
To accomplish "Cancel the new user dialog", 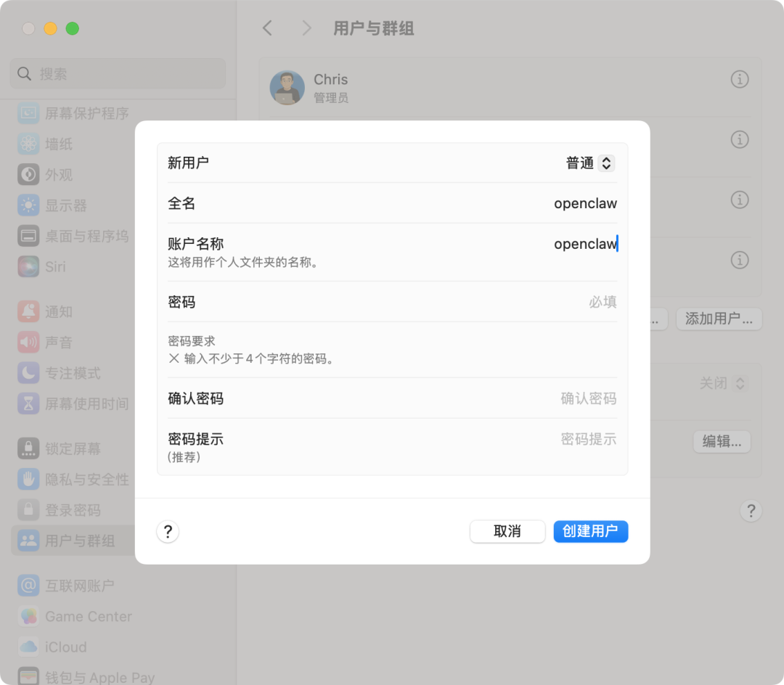I will pos(507,531).
